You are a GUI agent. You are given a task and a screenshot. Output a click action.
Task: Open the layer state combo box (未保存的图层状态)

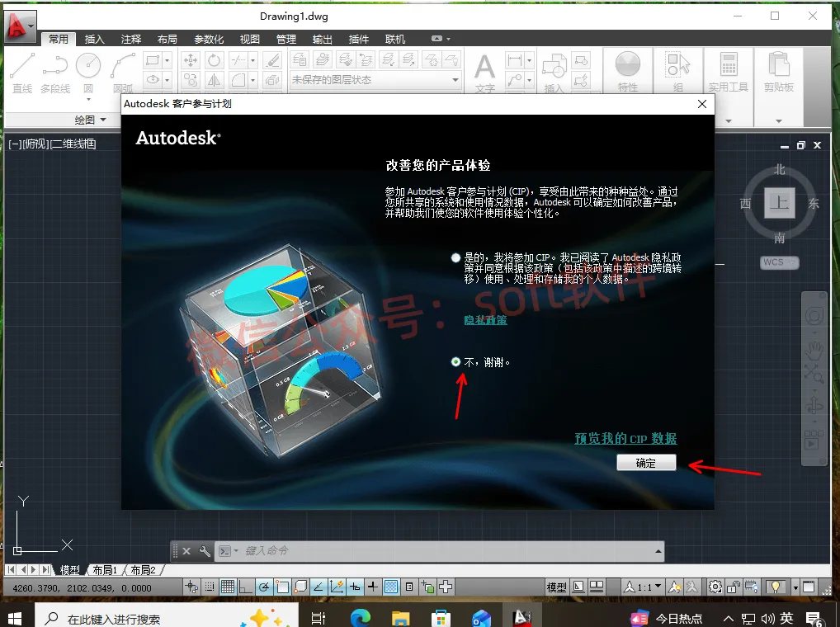[375, 80]
